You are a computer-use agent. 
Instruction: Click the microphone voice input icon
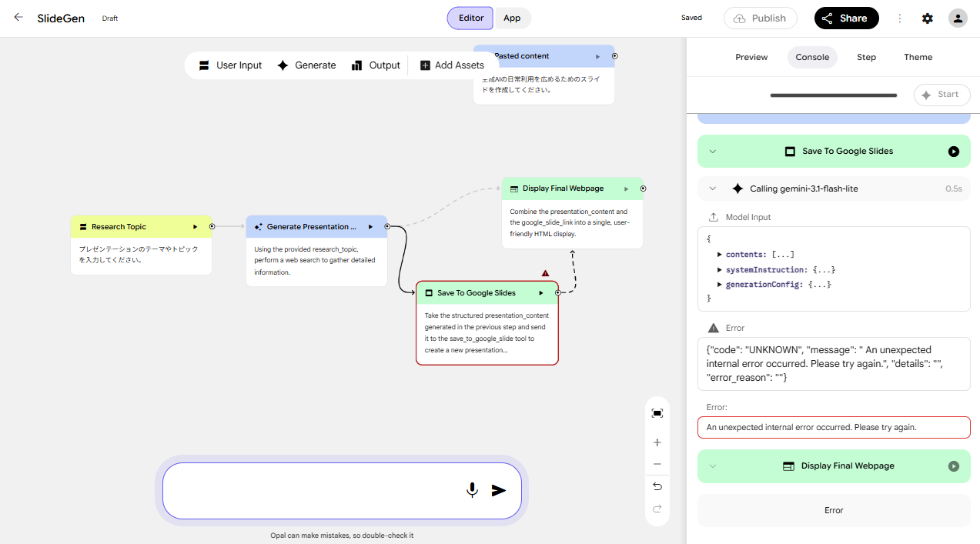[x=473, y=490]
